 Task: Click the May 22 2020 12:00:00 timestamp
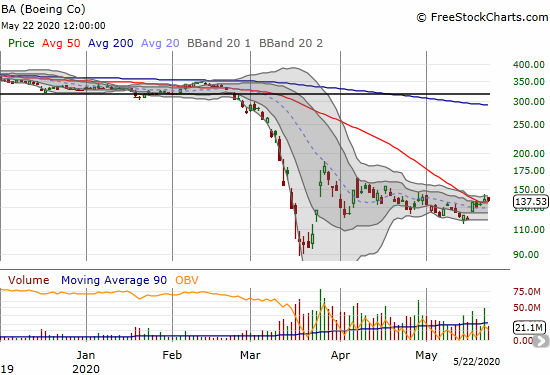(x=53, y=26)
